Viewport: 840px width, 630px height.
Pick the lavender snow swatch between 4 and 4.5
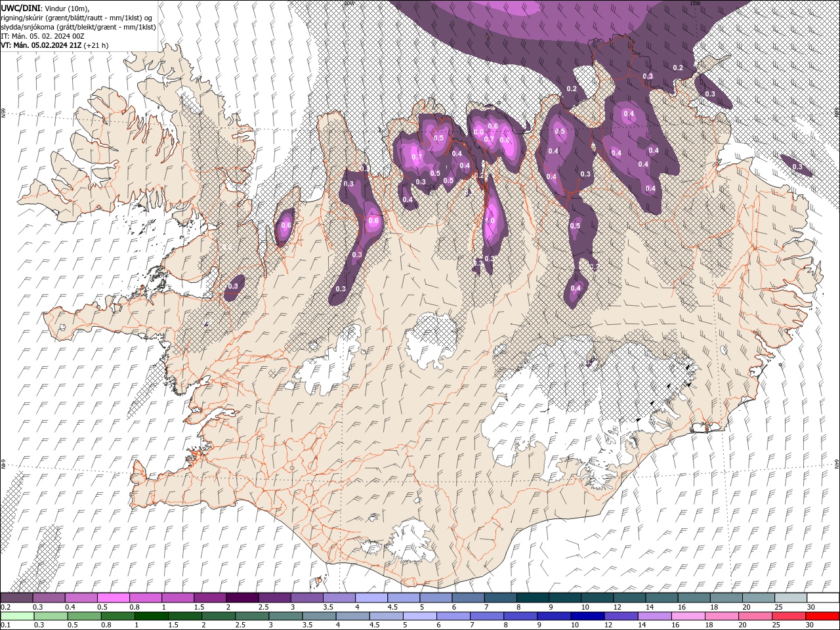click(x=371, y=598)
